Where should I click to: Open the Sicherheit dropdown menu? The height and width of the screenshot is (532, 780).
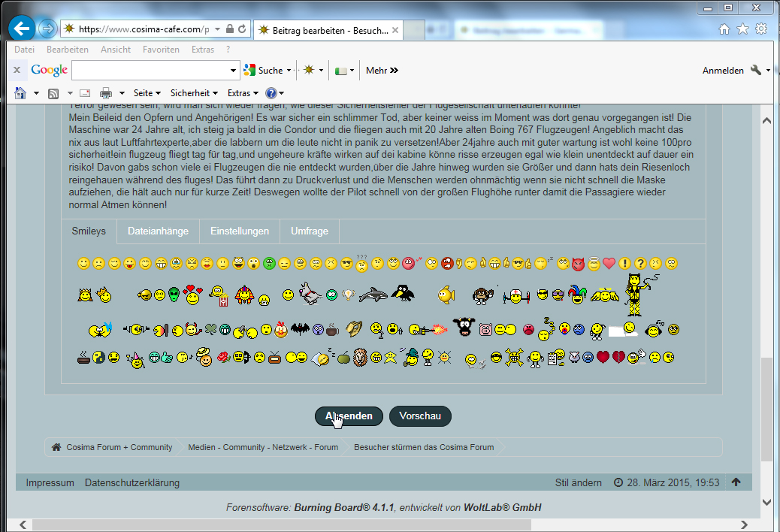coord(194,93)
